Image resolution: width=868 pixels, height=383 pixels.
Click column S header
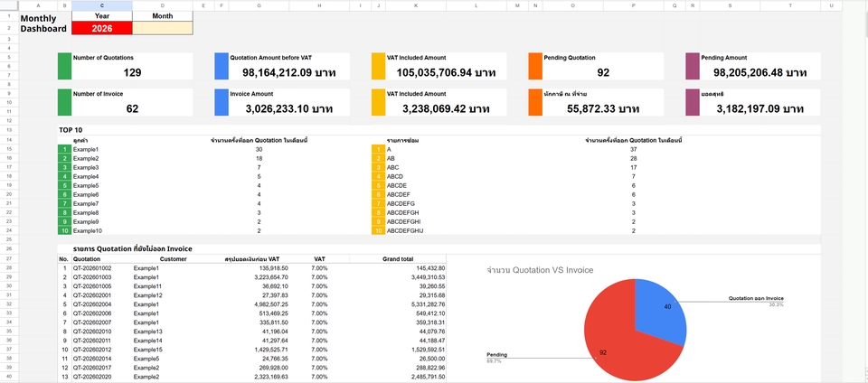pyautogui.click(x=731, y=5)
